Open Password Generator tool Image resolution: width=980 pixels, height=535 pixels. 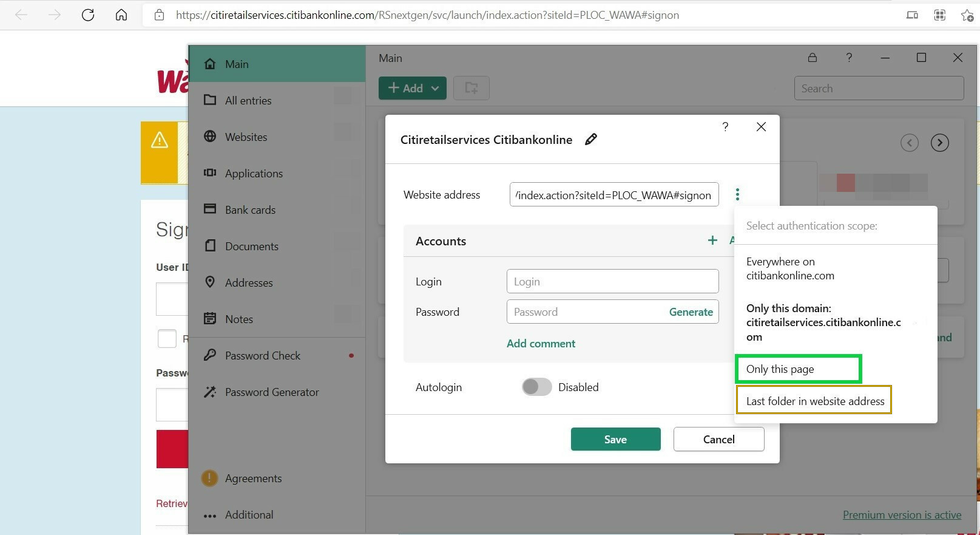pos(277,392)
